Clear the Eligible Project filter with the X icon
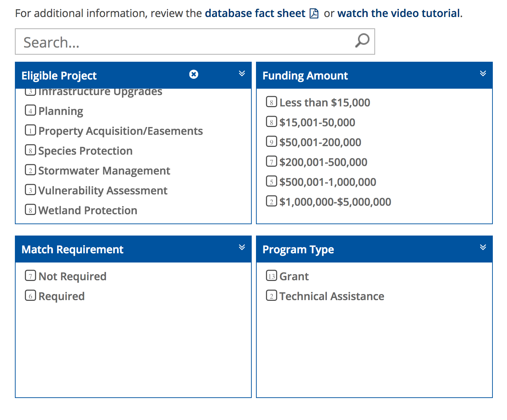Viewport: 507px width, 420px height. [x=194, y=74]
